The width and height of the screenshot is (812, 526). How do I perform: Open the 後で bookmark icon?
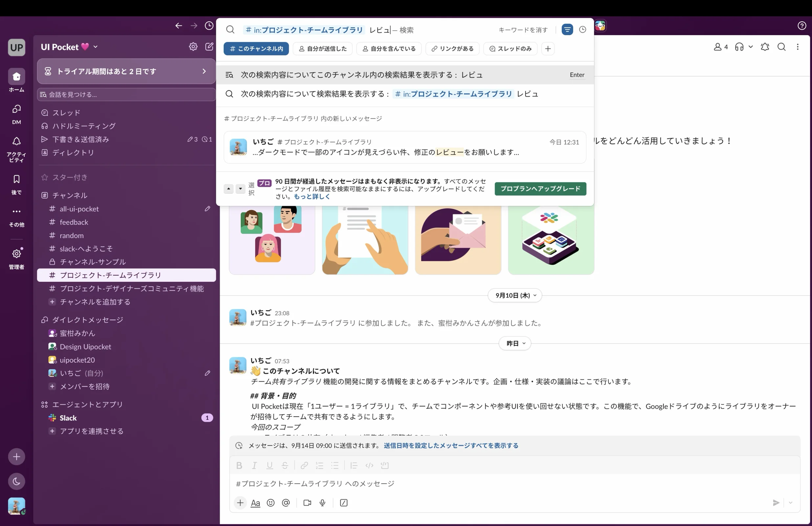point(16,179)
